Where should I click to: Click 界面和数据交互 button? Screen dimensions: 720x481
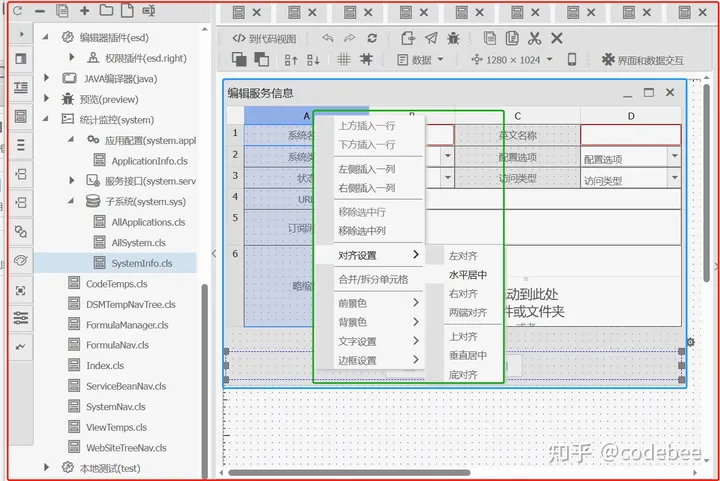(643, 60)
